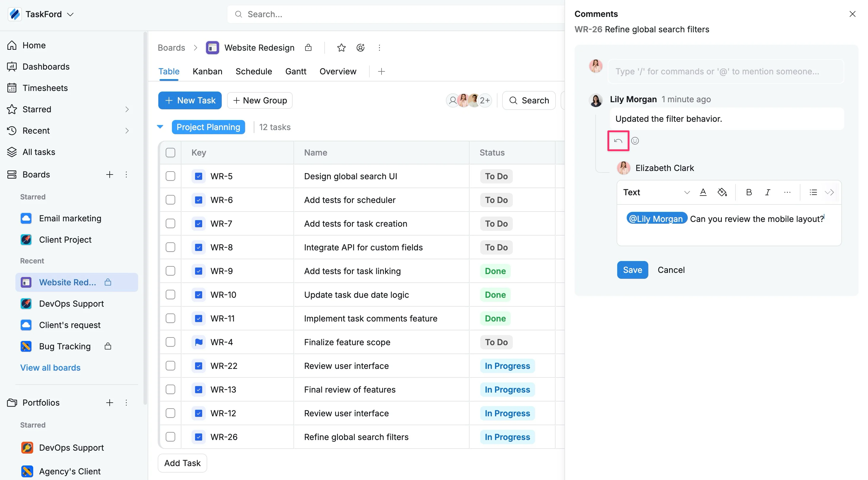Viewport: 868px width, 480px height.
Task: Insert a bulleted list in comment
Action: point(813,192)
